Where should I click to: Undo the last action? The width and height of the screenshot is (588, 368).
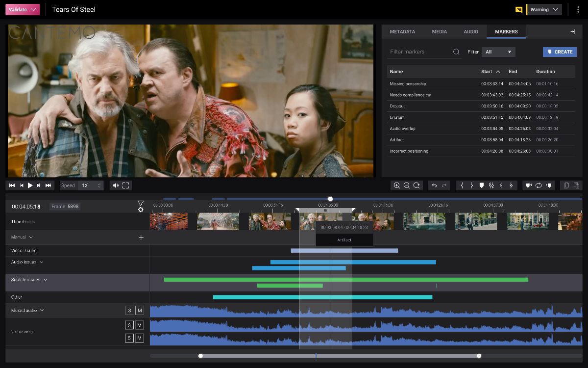(x=434, y=185)
